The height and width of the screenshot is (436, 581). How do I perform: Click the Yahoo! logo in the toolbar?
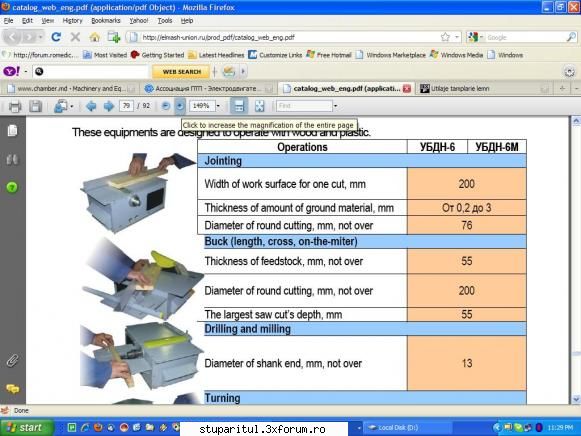pos(11,71)
